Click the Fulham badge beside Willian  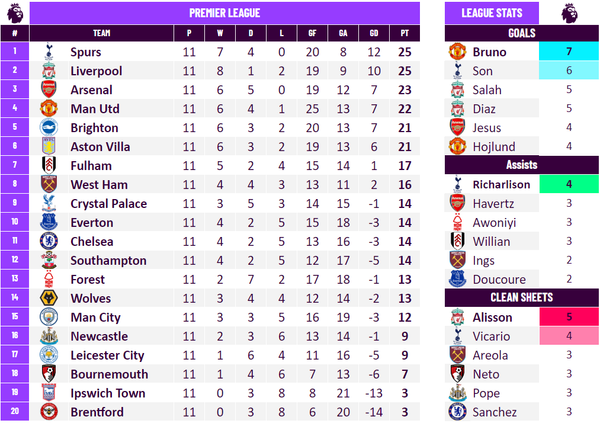pyautogui.click(x=457, y=241)
